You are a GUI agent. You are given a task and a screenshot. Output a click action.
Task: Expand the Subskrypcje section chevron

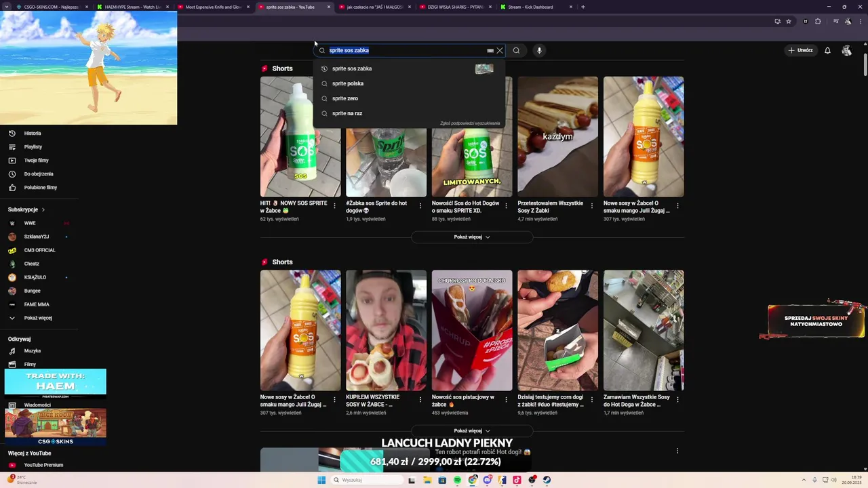click(43, 209)
